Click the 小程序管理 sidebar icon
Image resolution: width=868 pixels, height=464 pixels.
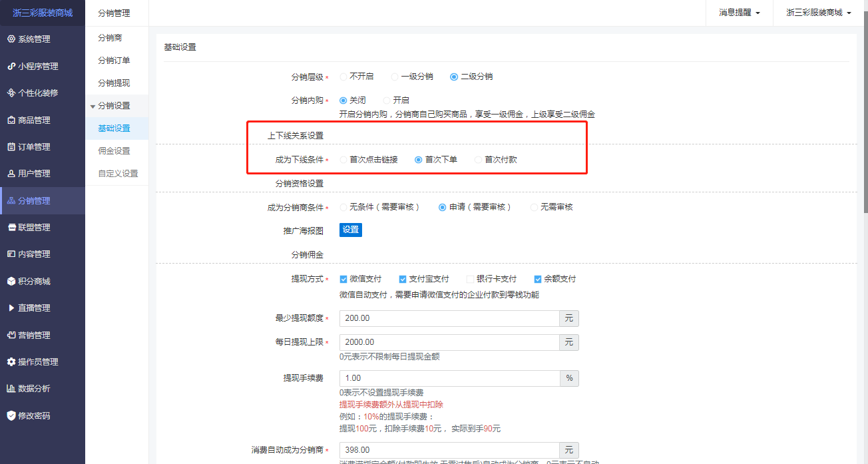[11, 66]
